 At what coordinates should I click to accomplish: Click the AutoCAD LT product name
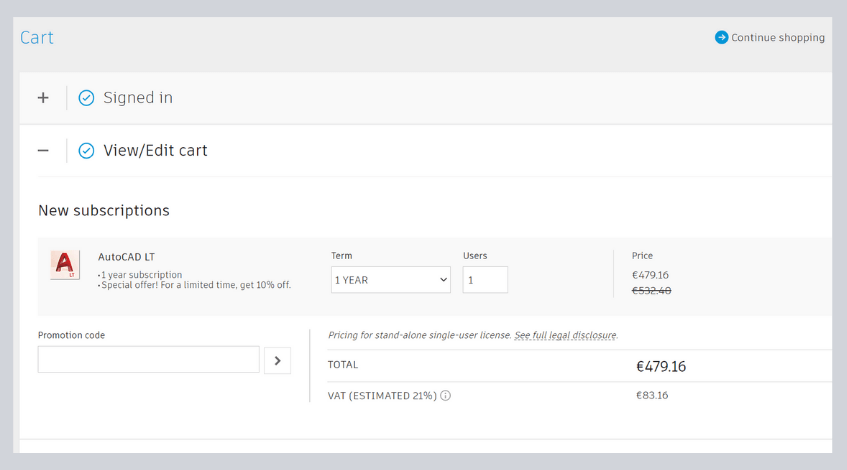(126, 257)
